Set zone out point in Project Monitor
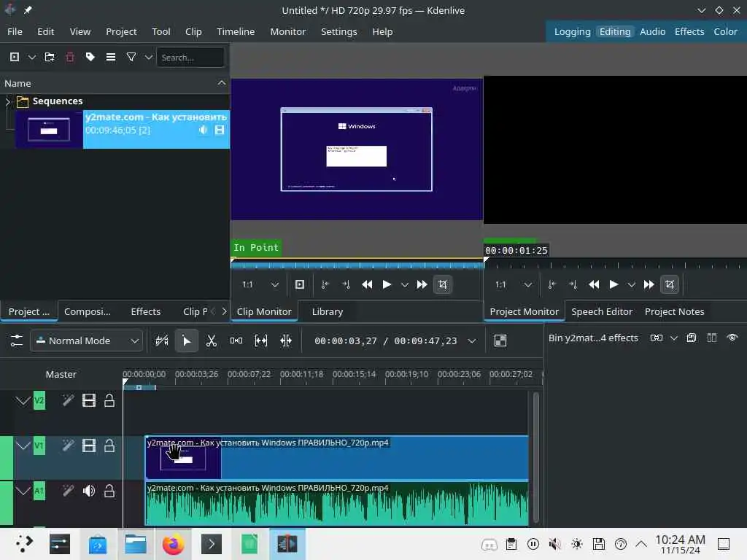This screenshot has width=747, height=560. point(573,285)
